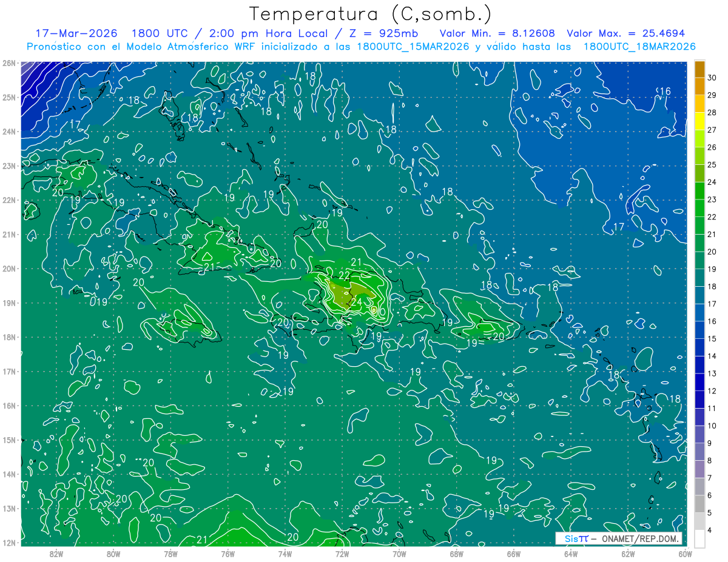Click the "26N" latitude axis label

8,62
